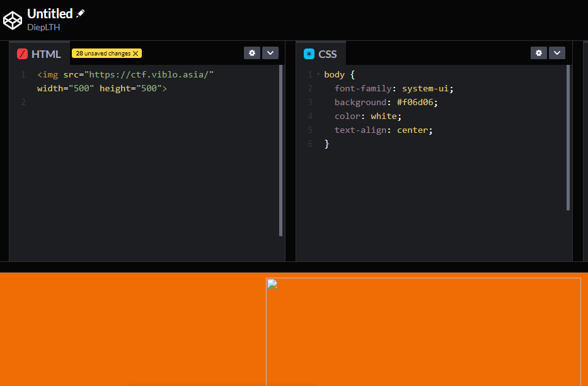Click the CSS editor vertical scrollbar
The width and height of the screenshot is (588, 386).
coord(568,139)
